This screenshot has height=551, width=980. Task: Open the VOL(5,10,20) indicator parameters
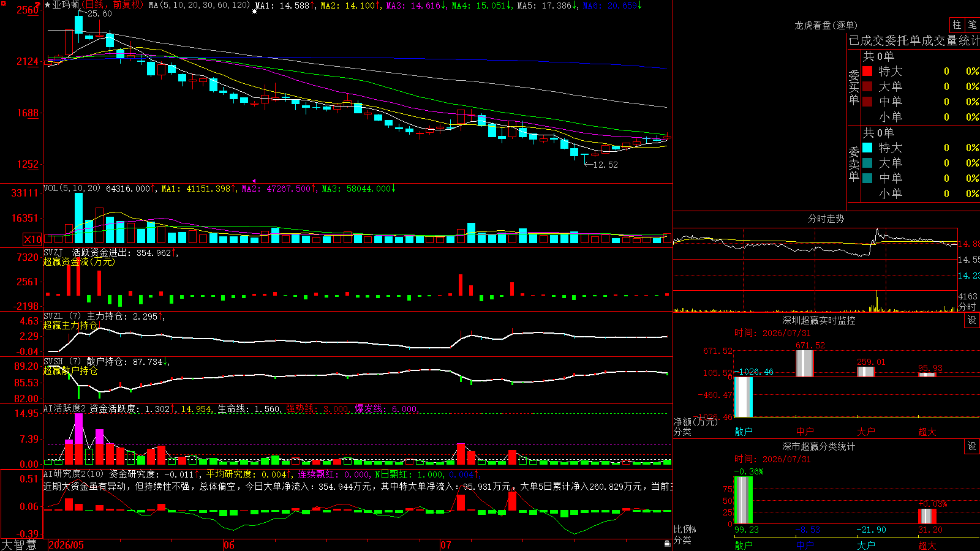(72, 189)
